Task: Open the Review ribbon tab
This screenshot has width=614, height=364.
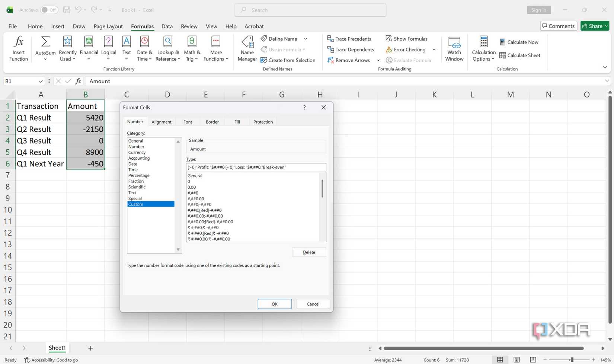Action: tap(189, 26)
